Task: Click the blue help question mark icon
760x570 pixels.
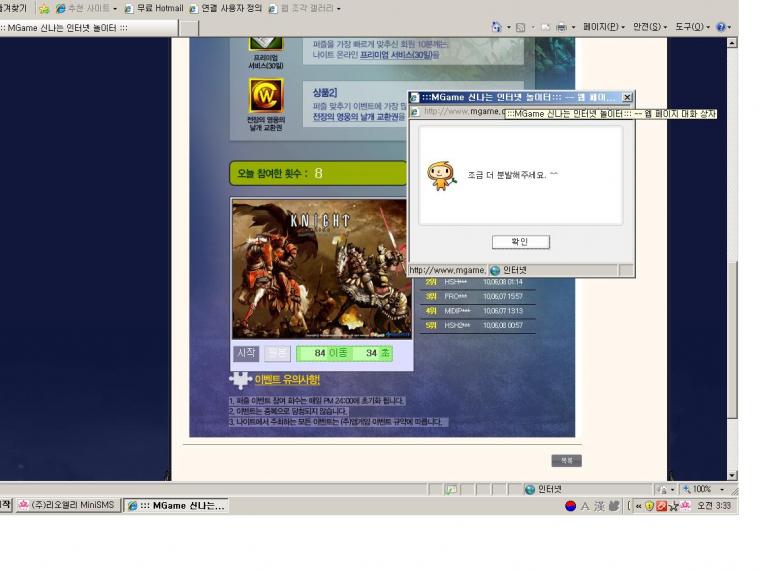Action: pyautogui.click(x=721, y=27)
